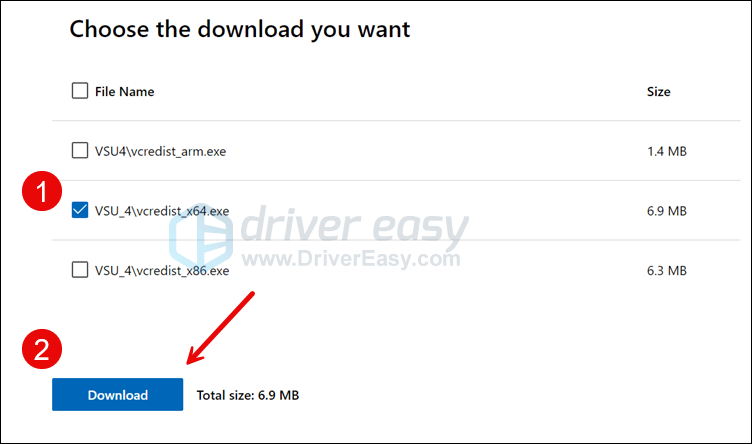Click the 6.9 MB value in x64 row
752x444 pixels.
click(667, 211)
